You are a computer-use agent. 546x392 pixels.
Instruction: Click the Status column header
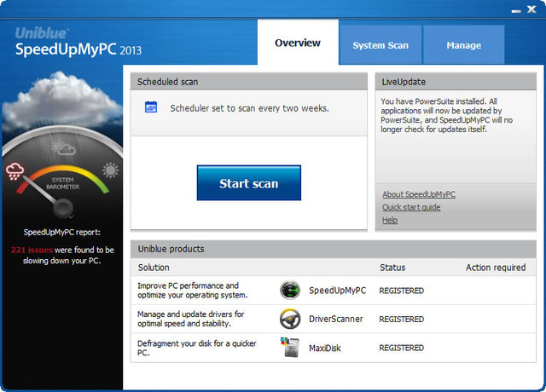click(x=392, y=268)
